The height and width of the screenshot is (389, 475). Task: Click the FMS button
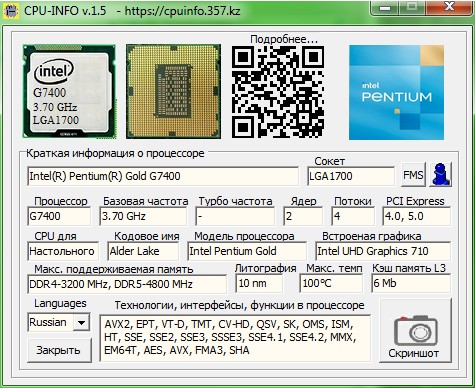click(413, 174)
